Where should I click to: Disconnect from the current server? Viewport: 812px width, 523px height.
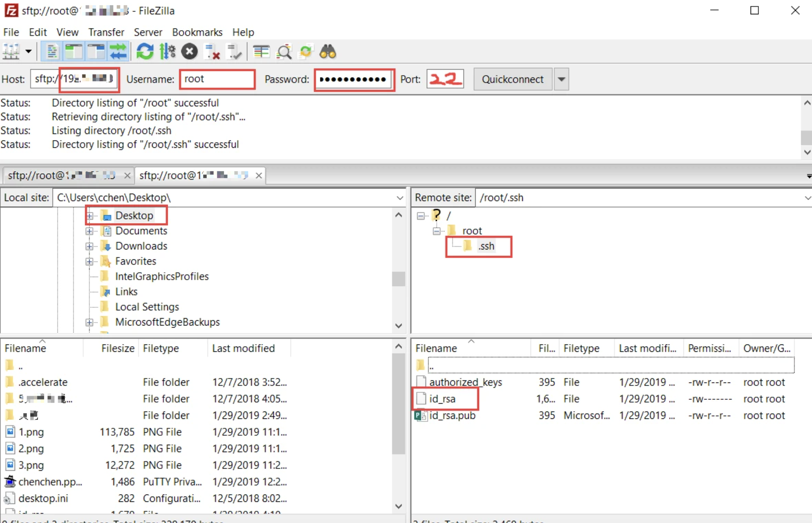pos(212,52)
